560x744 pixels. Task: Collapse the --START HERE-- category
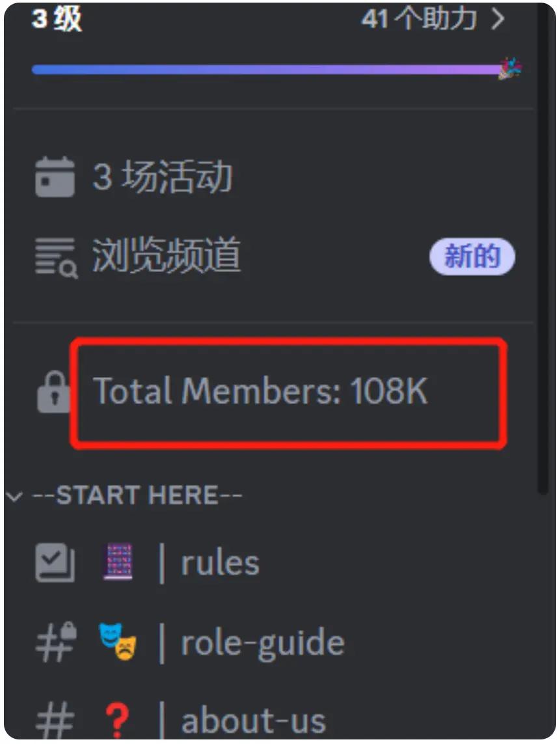pos(14,496)
